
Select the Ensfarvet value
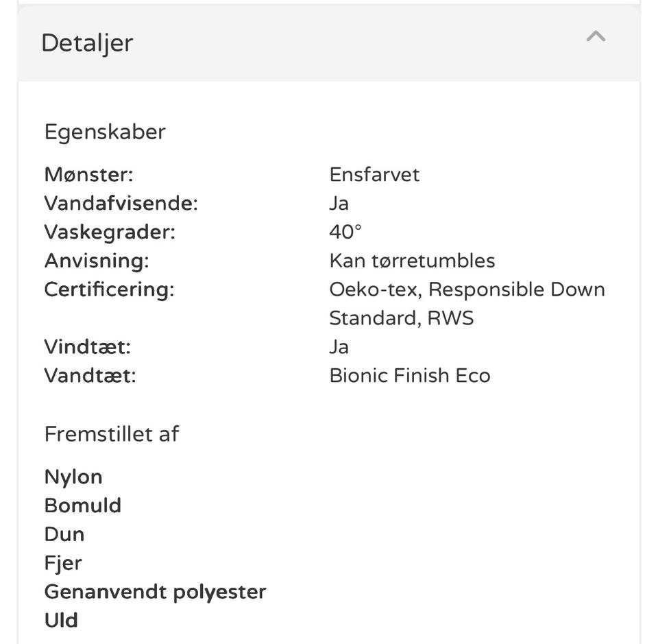click(374, 174)
